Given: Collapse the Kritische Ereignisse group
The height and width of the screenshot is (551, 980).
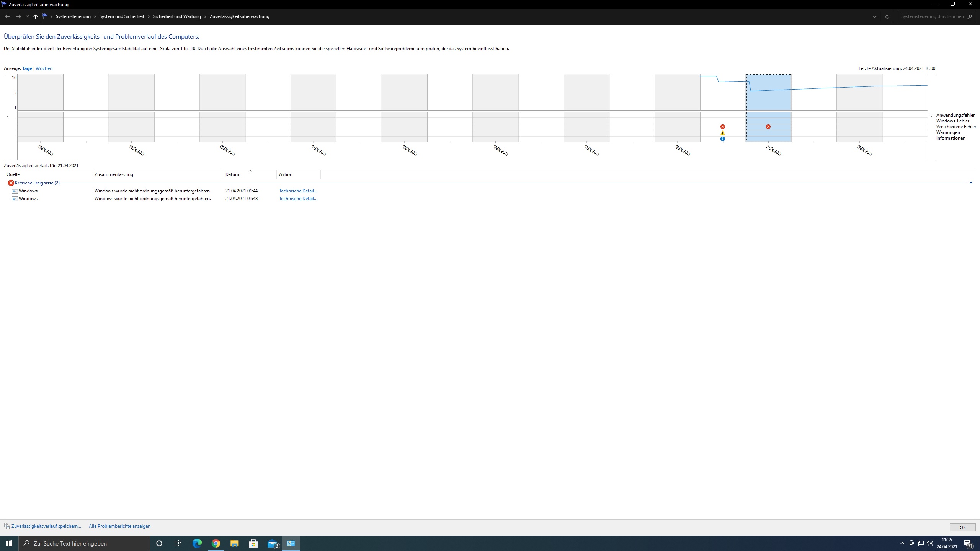Looking at the screenshot, I should [x=970, y=183].
